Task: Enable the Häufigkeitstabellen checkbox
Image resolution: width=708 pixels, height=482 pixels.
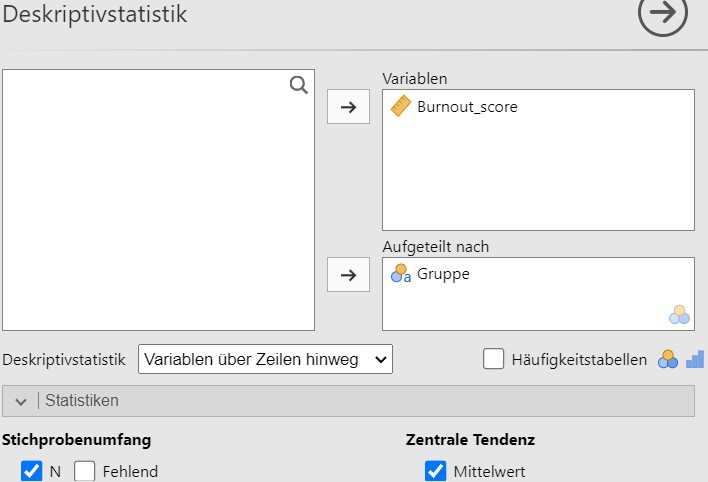Action: [x=493, y=359]
